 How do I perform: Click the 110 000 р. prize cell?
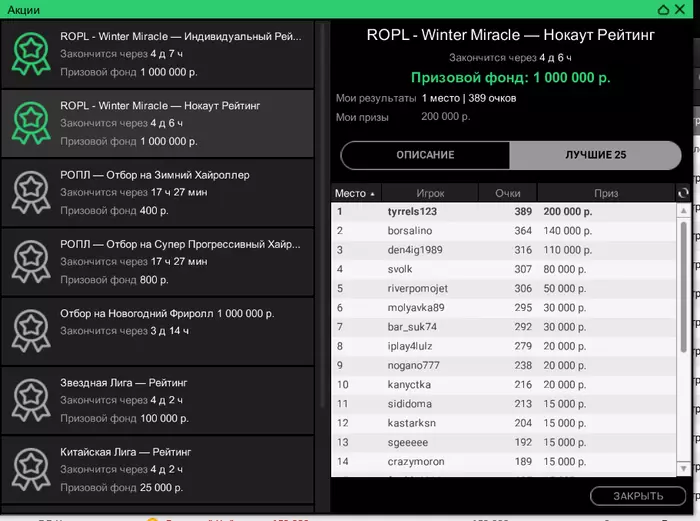568,250
